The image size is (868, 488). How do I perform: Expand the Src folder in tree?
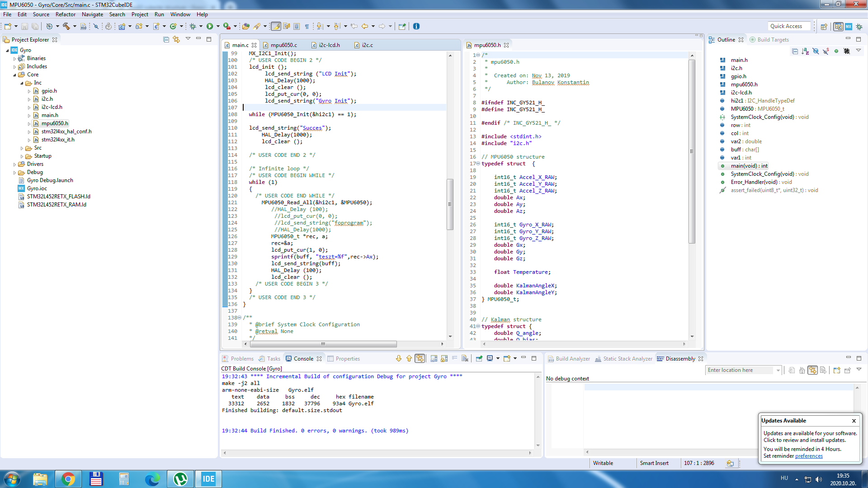point(22,148)
